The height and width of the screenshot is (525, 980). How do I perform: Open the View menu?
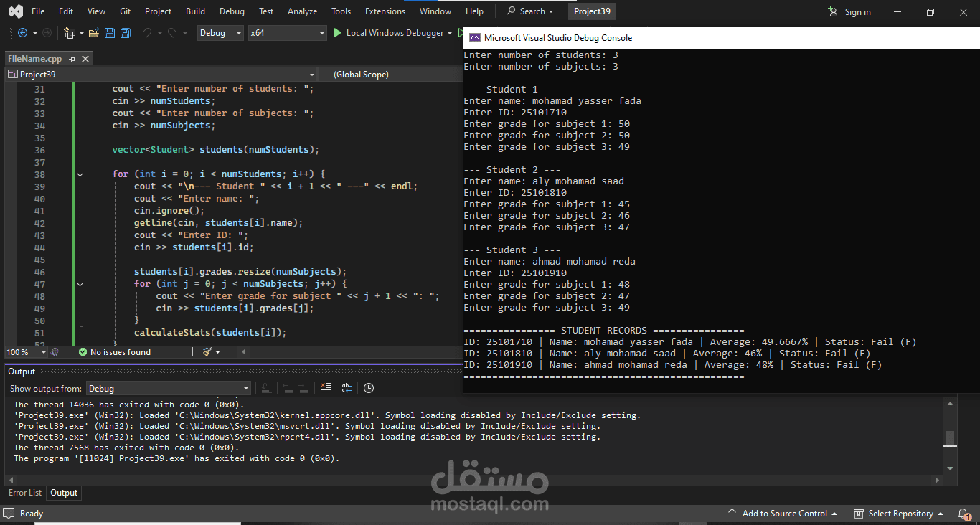click(96, 11)
